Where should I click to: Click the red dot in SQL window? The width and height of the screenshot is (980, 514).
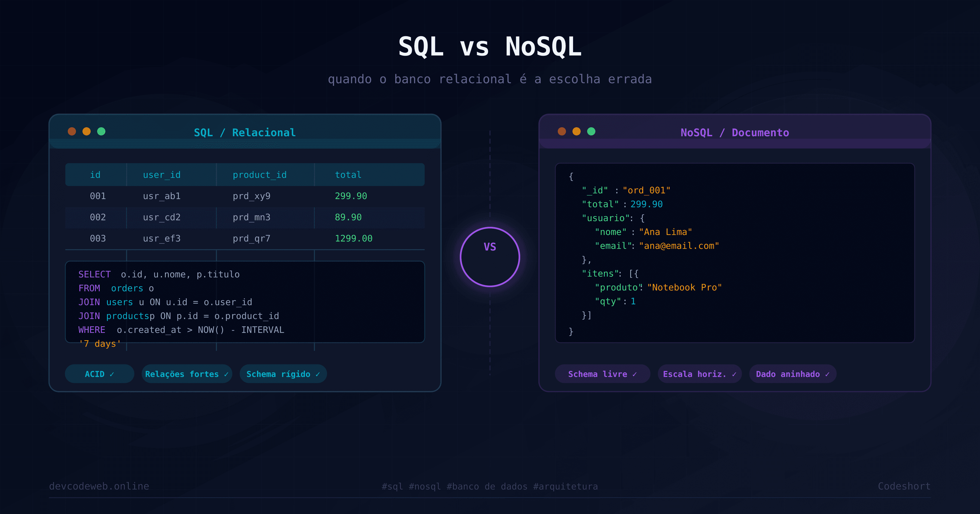72,132
